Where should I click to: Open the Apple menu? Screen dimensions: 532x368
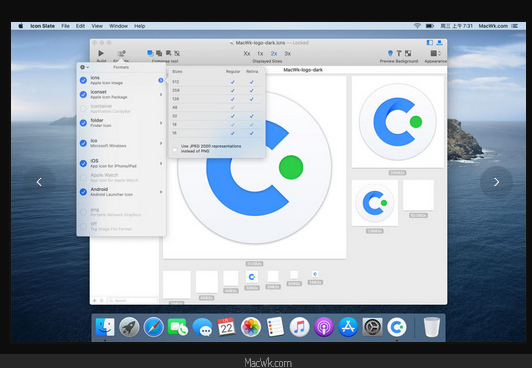(21, 26)
